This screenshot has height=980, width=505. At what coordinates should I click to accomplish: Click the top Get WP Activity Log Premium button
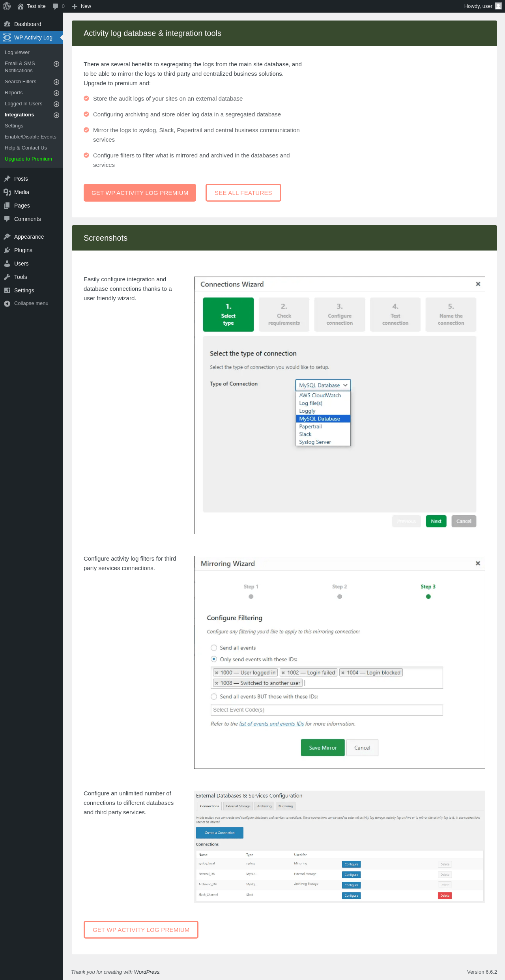click(x=140, y=193)
